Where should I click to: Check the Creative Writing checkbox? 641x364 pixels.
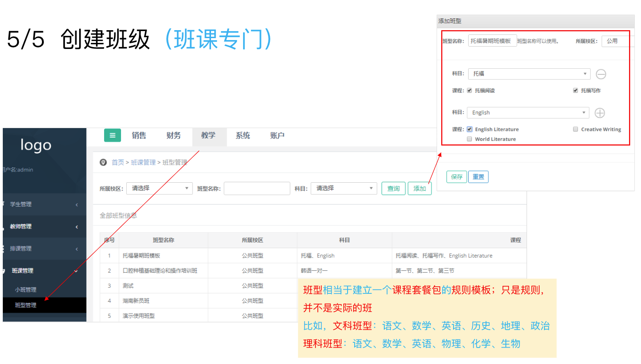pos(576,129)
